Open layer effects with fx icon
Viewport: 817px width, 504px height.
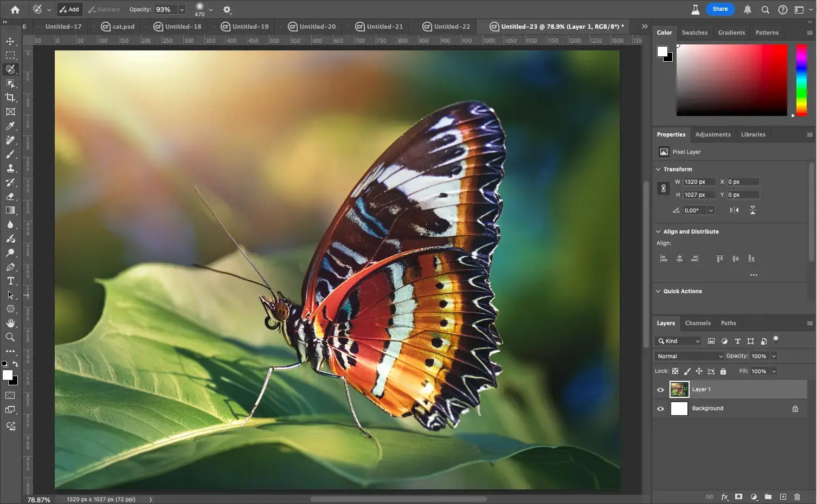[x=724, y=496]
